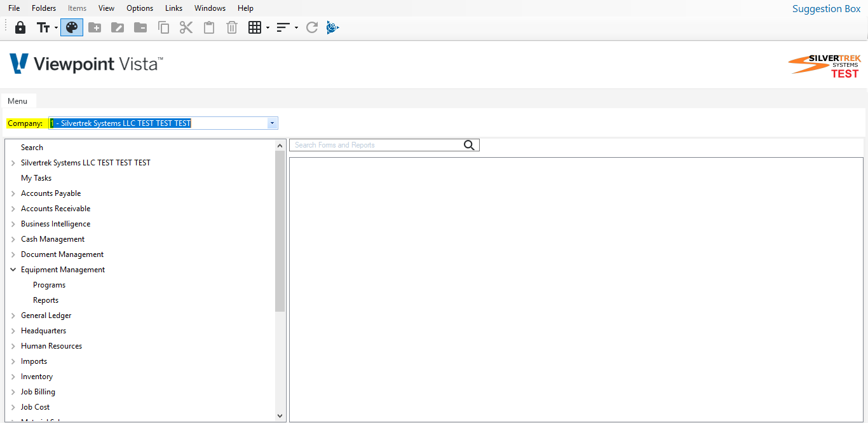This screenshot has width=868, height=423.
Task: Open the Company dropdown list
Action: pos(272,123)
